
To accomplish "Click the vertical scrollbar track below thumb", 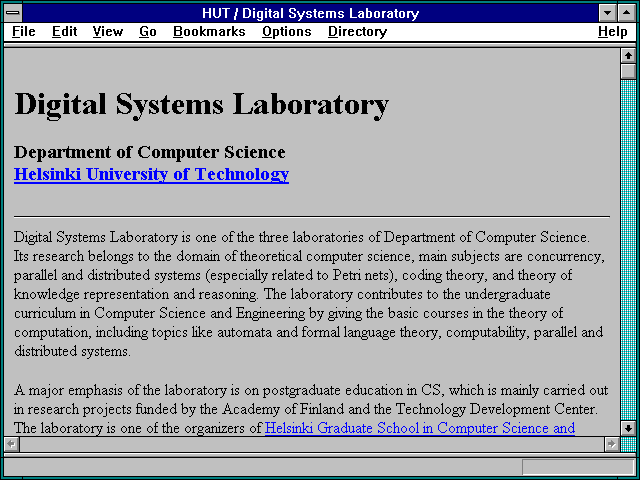I will point(628,250).
